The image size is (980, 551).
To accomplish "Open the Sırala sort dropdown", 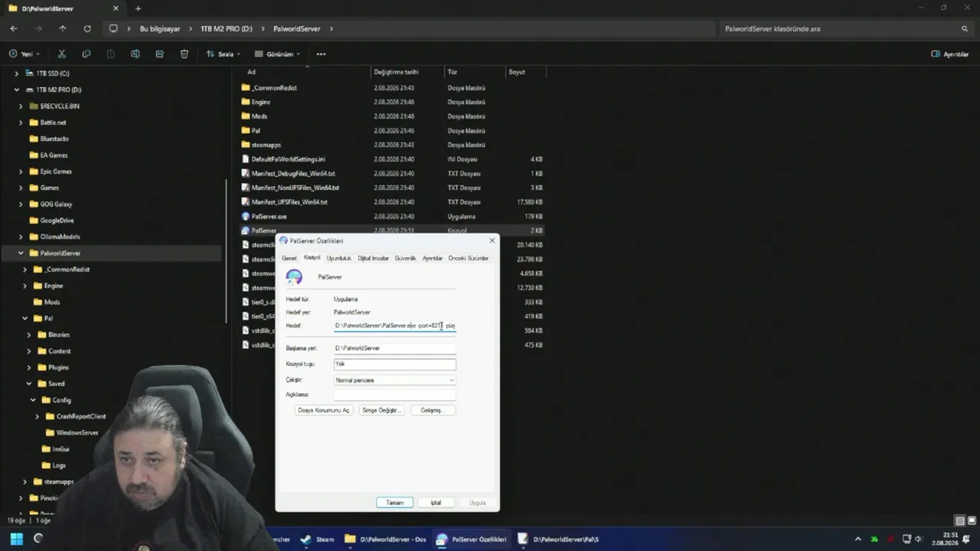I will 224,54.
